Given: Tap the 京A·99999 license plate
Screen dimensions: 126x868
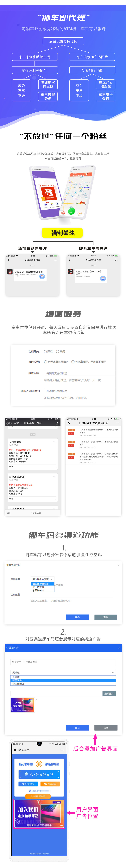Looking at the screenshot, I should point(39,774).
